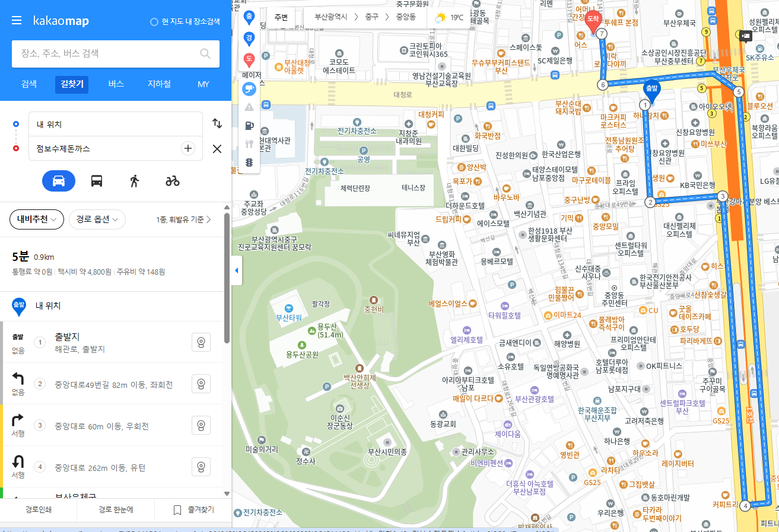Show location for step 3 중앙대로 60m

pos(201,425)
